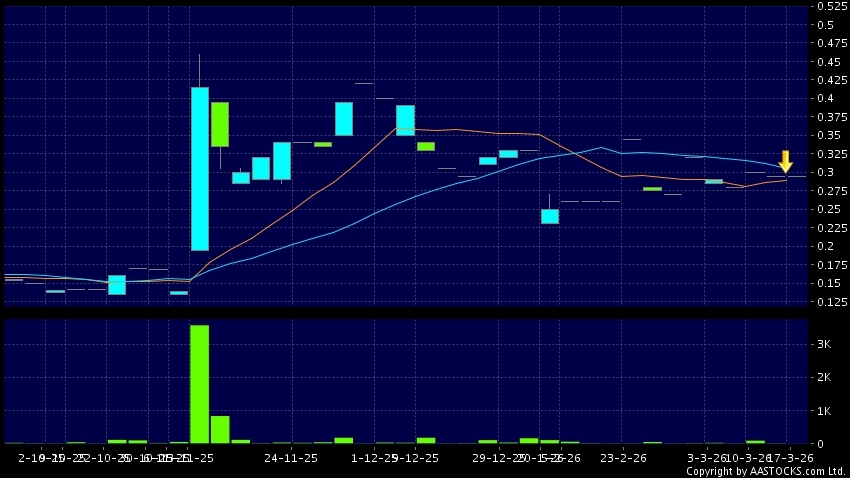
Task: Select the isolated cyan candlestick below 0.25
Action: 550,216
